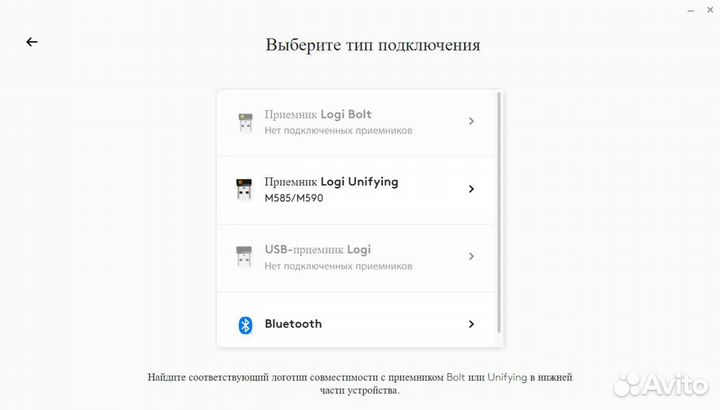Select "Приемник Logi Unifying" connection type
Screen dimensions: 720x410
click(357, 190)
